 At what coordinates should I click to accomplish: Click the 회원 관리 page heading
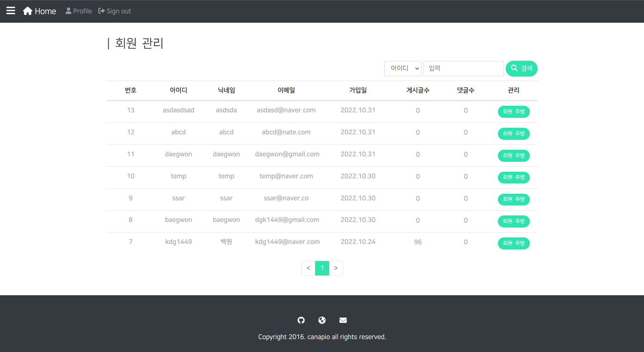click(x=135, y=43)
